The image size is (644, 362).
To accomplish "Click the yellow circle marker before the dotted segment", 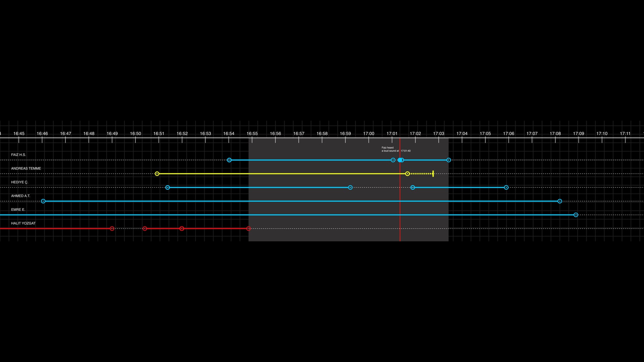I will point(408,174).
